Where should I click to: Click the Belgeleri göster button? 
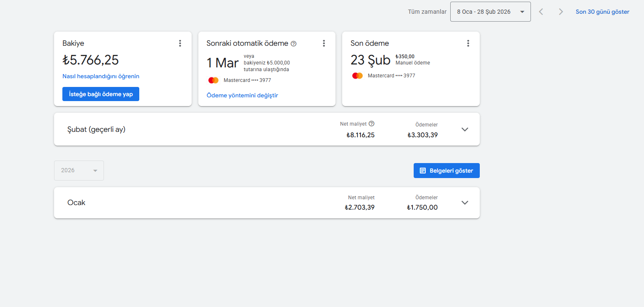click(447, 171)
